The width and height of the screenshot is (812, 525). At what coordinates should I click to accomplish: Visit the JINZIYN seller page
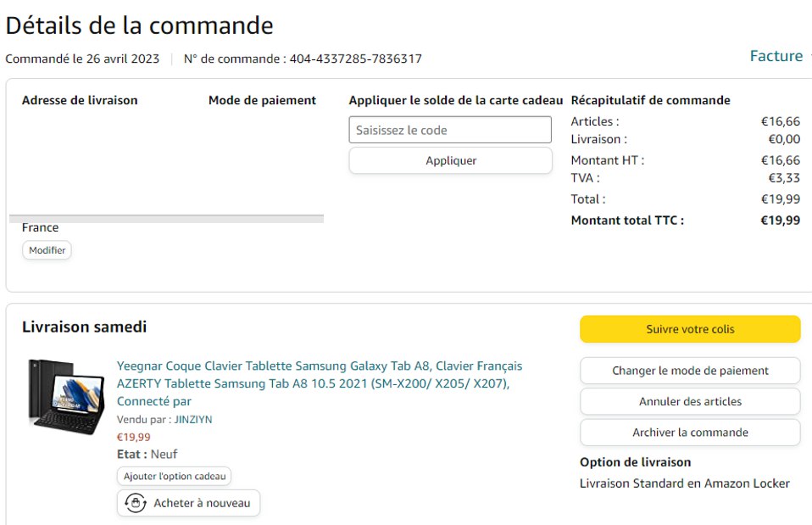(x=193, y=419)
